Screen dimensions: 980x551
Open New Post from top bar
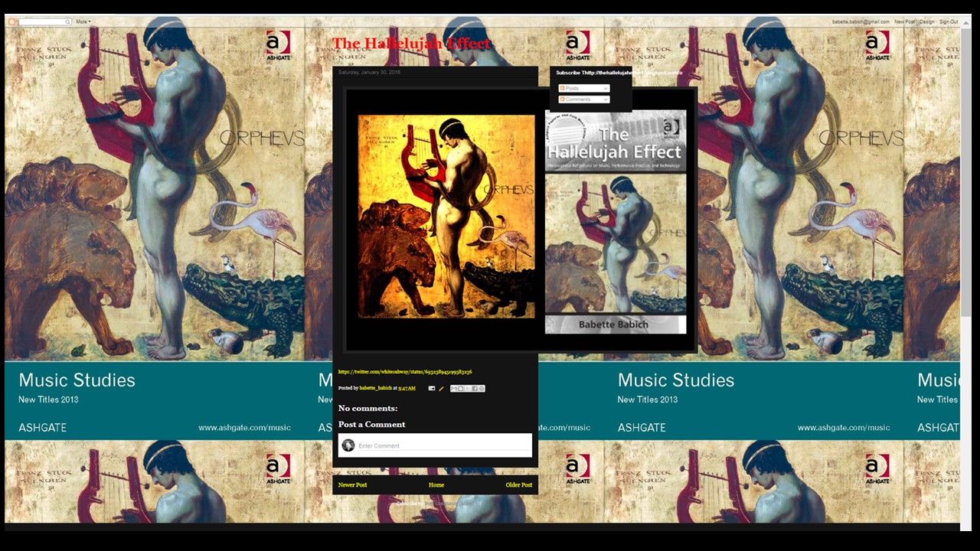point(904,21)
